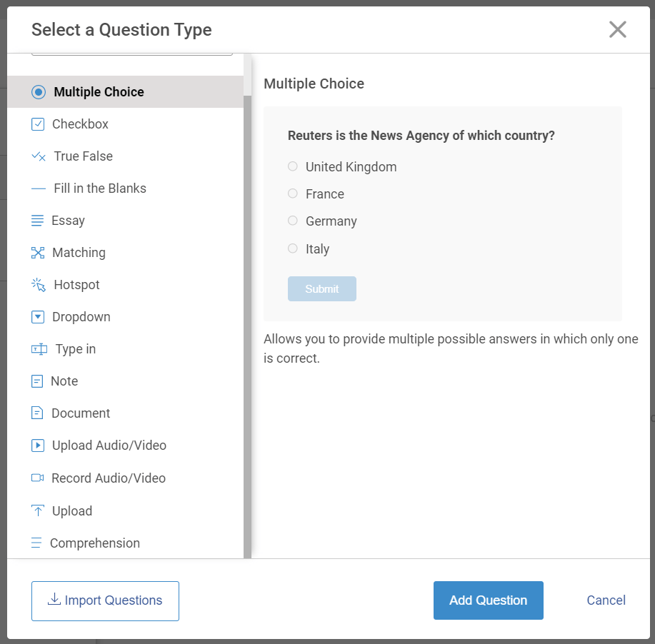Close the Select a Question Type dialog

[x=617, y=29]
